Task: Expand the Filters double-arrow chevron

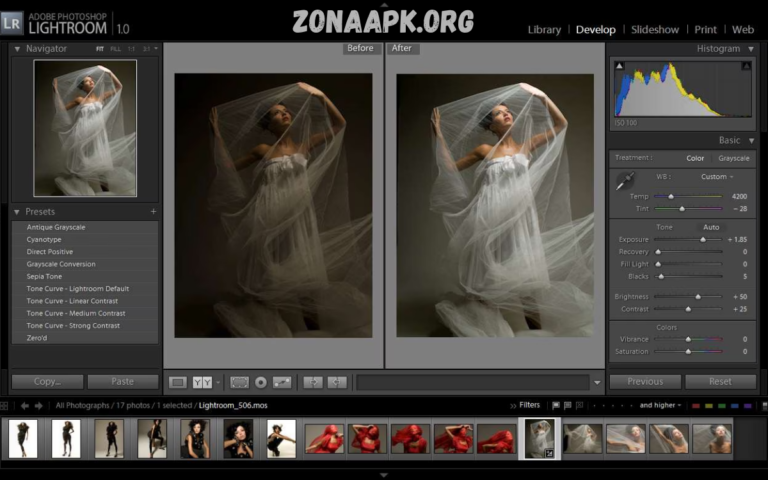Action: (x=513, y=406)
